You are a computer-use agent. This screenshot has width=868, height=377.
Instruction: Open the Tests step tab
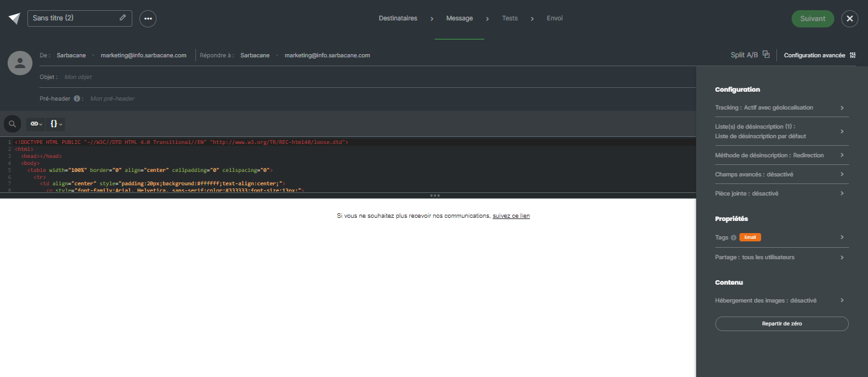pos(509,18)
